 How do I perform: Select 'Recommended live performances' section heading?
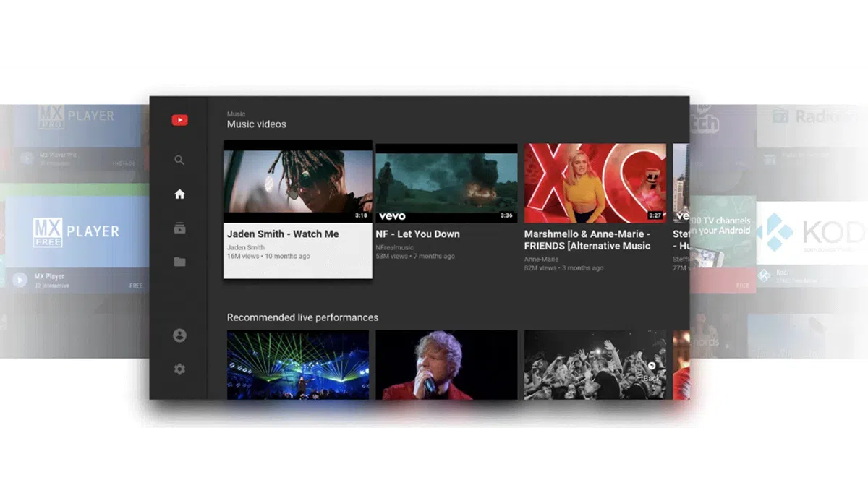click(302, 317)
